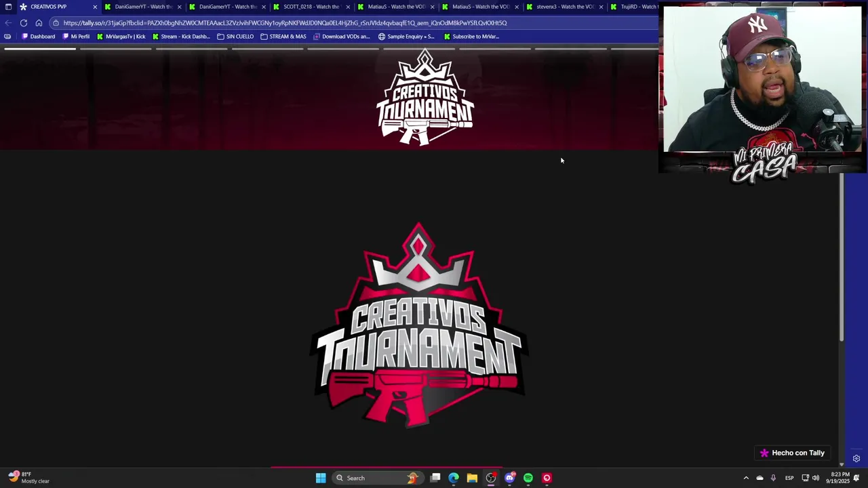Open Task View from the taskbar

pyautogui.click(x=435, y=478)
